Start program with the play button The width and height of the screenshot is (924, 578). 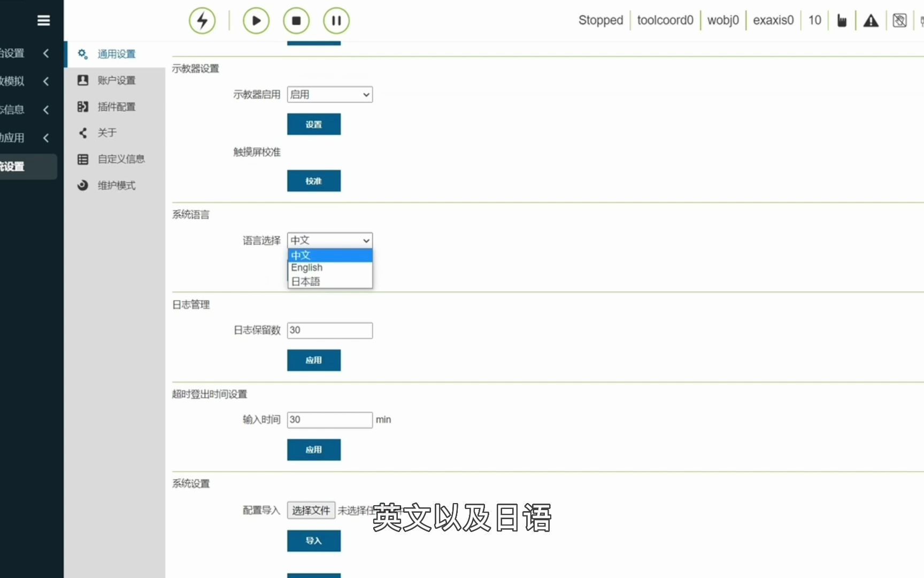256,21
